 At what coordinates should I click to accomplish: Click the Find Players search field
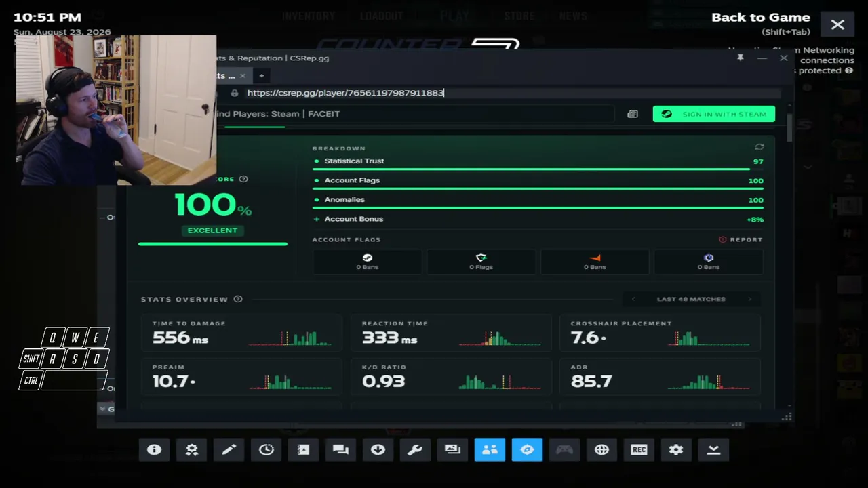[414, 114]
